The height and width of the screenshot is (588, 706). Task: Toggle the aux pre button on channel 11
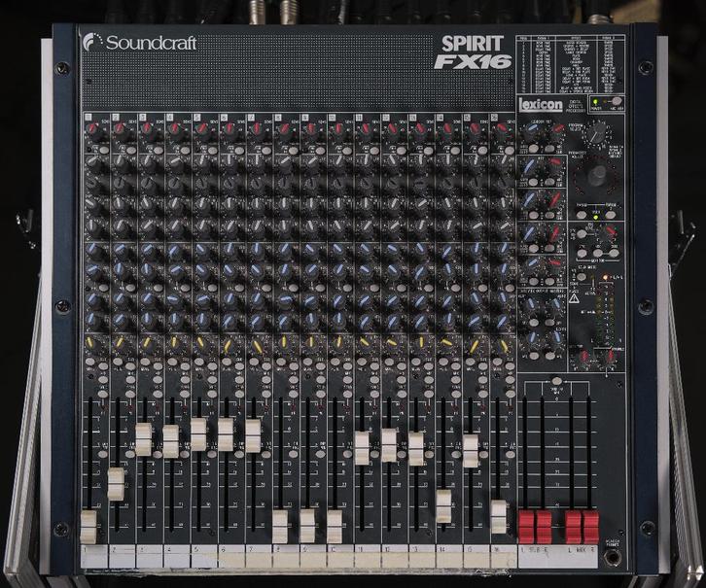click(x=375, y=287)
